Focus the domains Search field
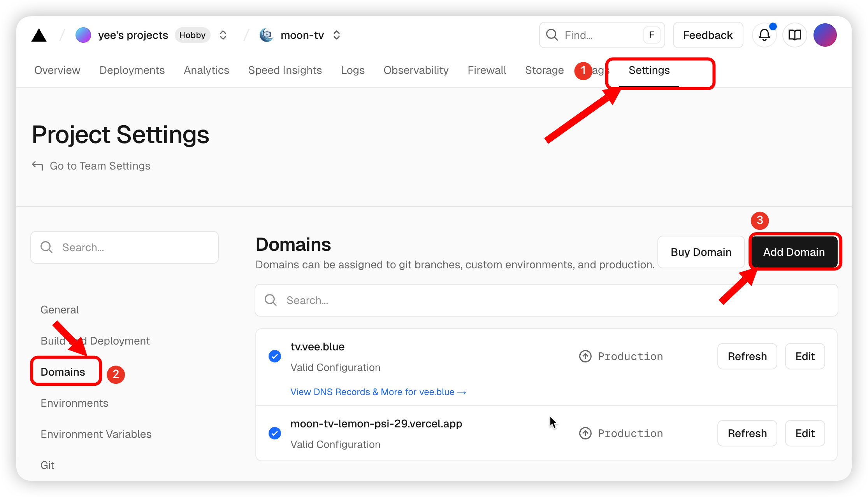 (x=546, y=300)
